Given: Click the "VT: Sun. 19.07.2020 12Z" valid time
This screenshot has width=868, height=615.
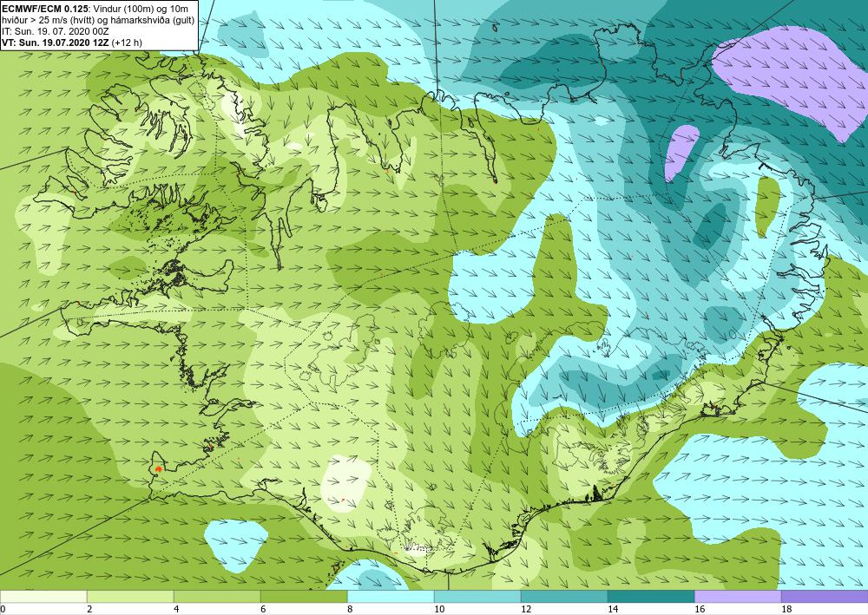Looking at the screenshot, I should pyautogui.click(x=56, y=43).
